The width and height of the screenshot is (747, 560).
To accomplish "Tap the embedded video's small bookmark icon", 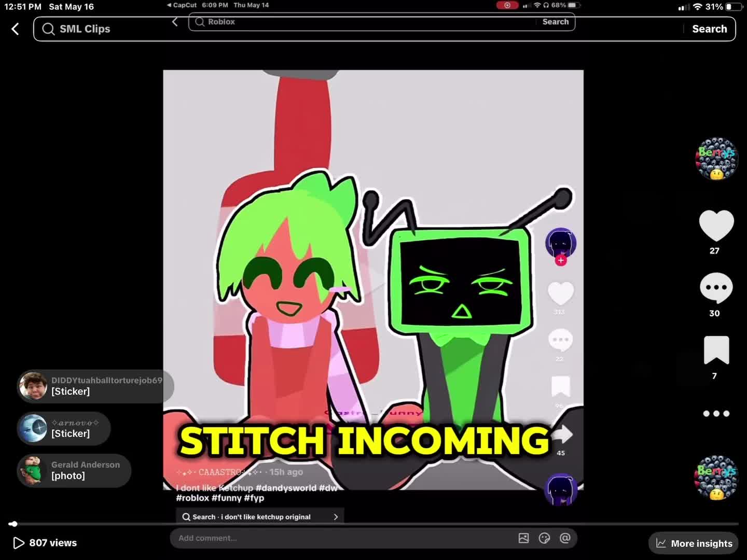I will click(x=561, y=387).
